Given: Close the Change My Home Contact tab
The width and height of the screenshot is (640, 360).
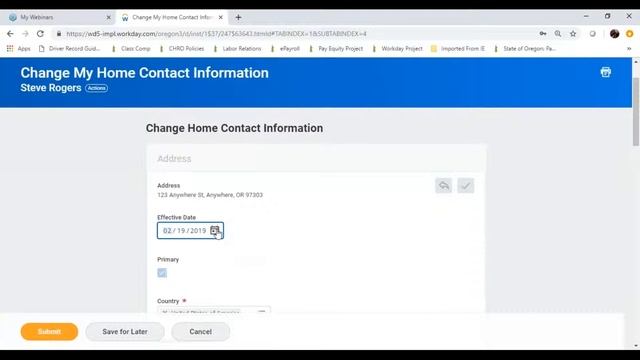Looking at the screenshot, I should coord(221,17).
